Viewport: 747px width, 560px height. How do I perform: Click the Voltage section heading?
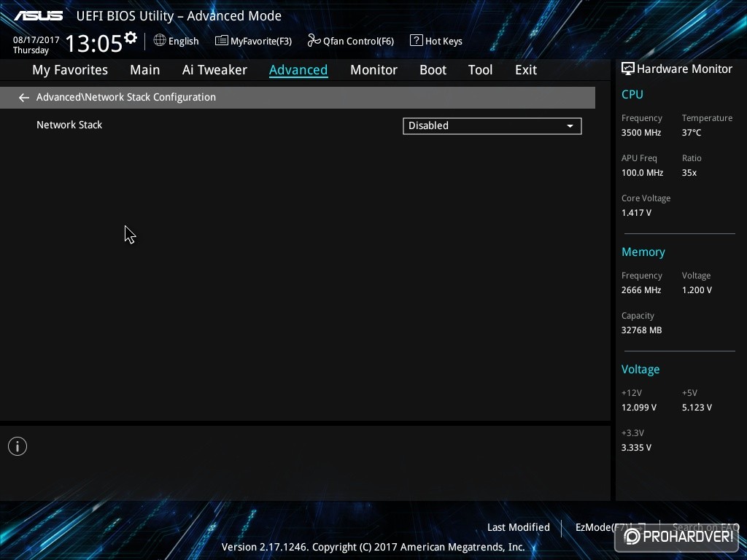click(640, 370)
